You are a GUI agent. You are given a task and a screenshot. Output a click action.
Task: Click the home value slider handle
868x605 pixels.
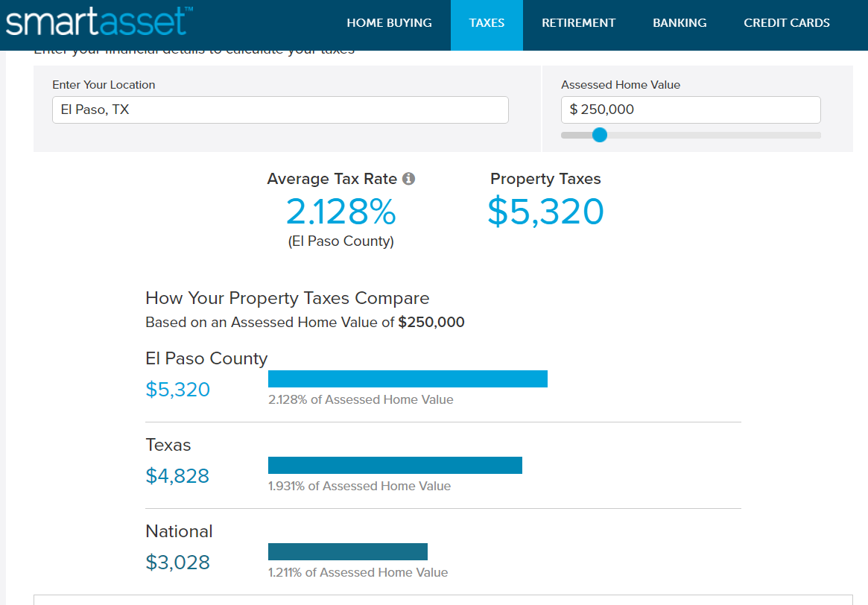tap(600, 135)
